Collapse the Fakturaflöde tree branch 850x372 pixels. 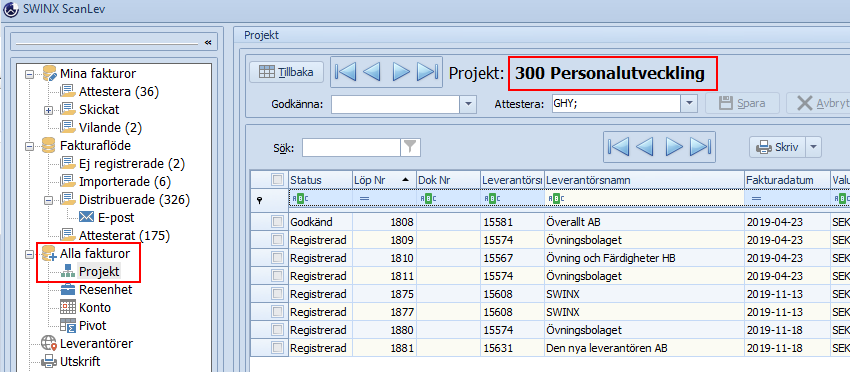(x=29, y=146)
